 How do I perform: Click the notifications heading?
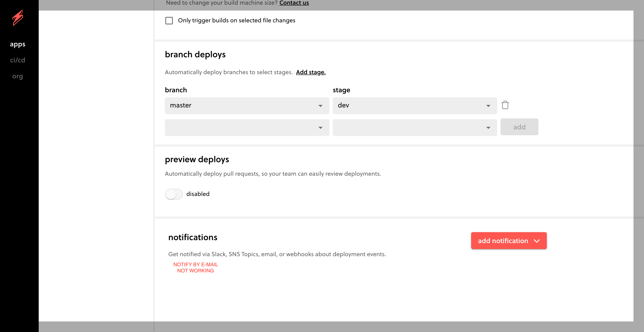pos(192,237)
